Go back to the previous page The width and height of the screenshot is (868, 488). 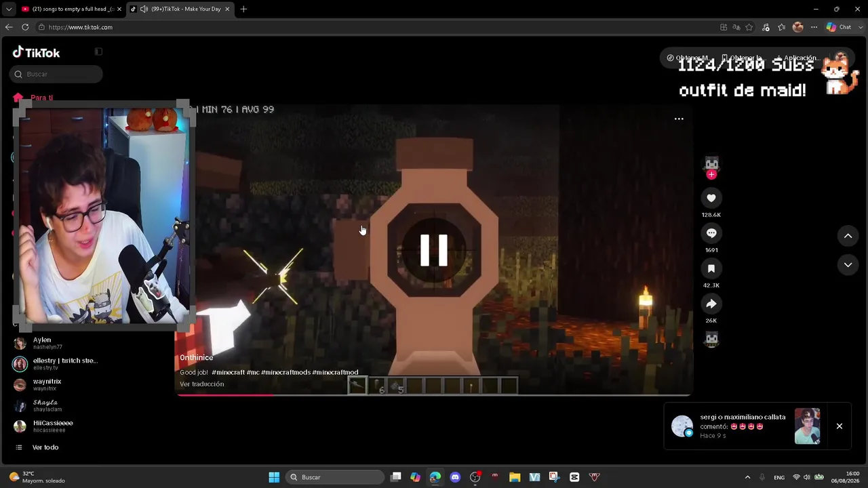[9, 27]
